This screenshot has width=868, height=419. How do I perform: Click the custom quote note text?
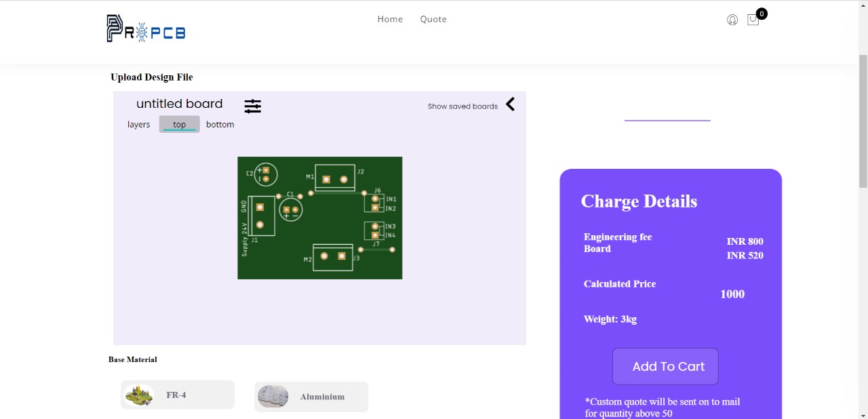click(x=663, y=407)
